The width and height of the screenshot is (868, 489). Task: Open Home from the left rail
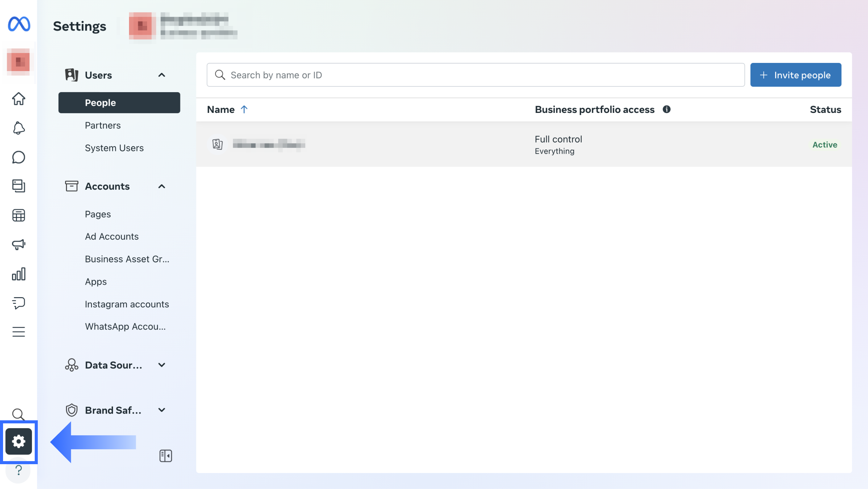[x=19, y=99]
